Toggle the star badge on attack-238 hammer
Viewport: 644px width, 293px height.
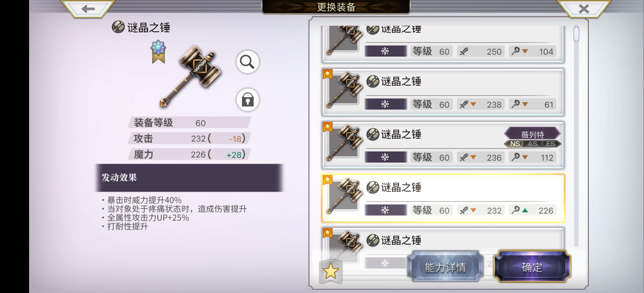[x=327, y=74]
